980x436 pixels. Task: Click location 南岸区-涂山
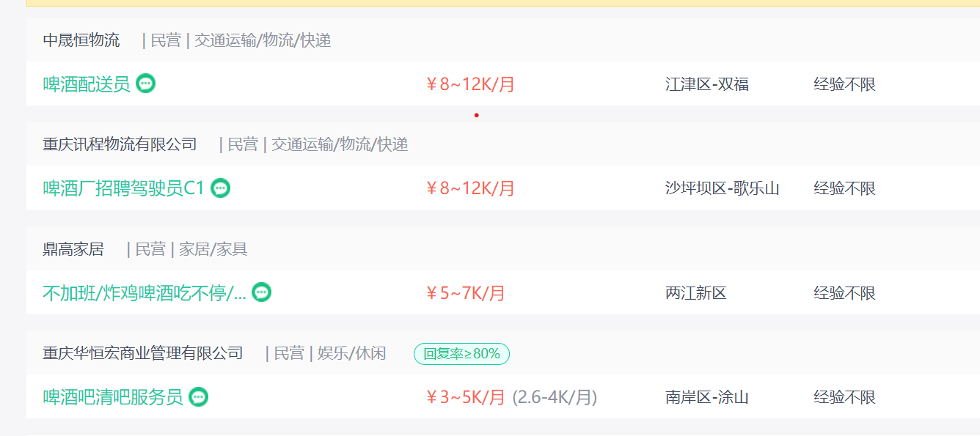tap(706, 397)
